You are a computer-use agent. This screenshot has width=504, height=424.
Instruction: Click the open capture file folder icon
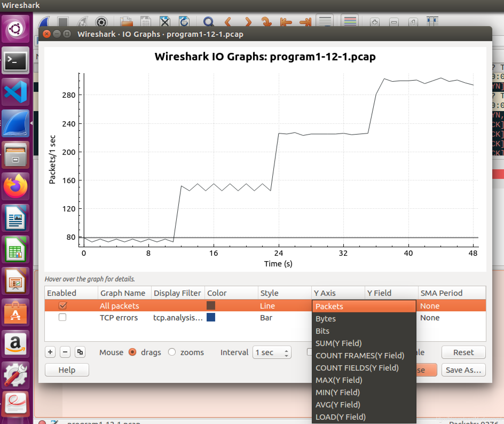point(126,22)
